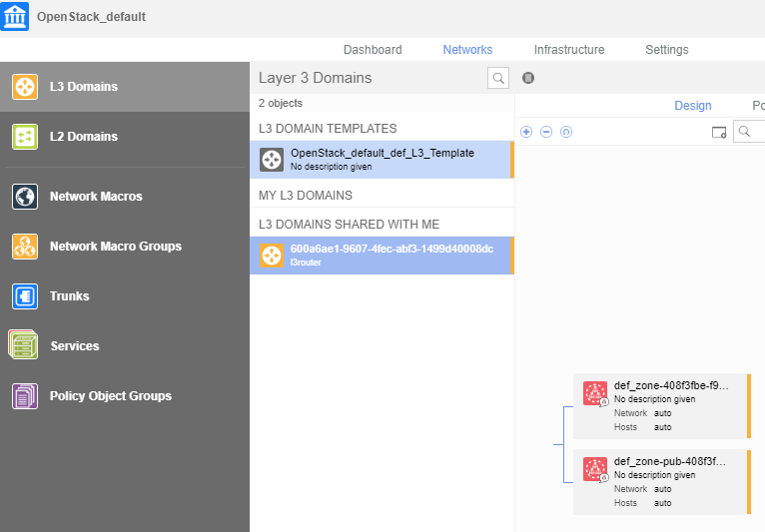
Task: Zoom out on the design canvas
Action: click(546, 132)
